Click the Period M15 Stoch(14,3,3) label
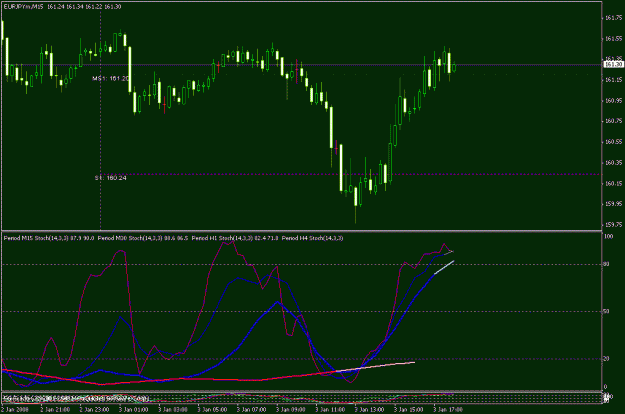Image resolution: width=625 pixels, height=414 pixels. click(36, 238)
